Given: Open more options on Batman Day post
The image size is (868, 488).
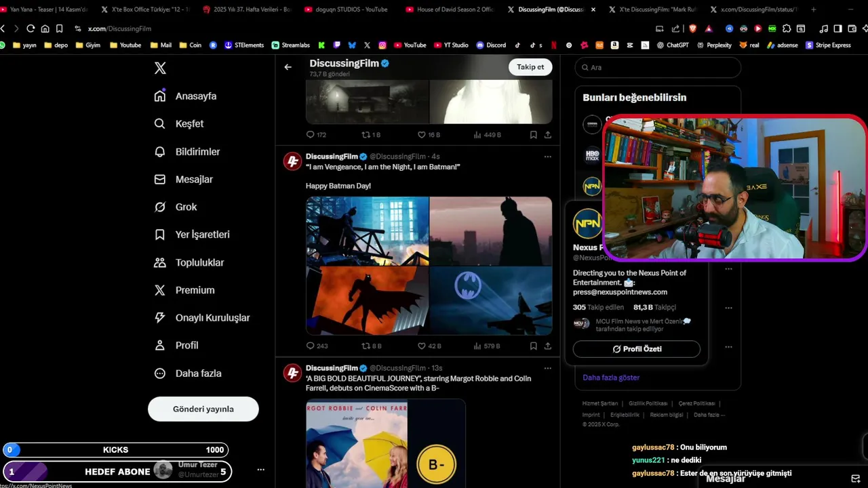Looking at the screenshot, I should (547, 157).
